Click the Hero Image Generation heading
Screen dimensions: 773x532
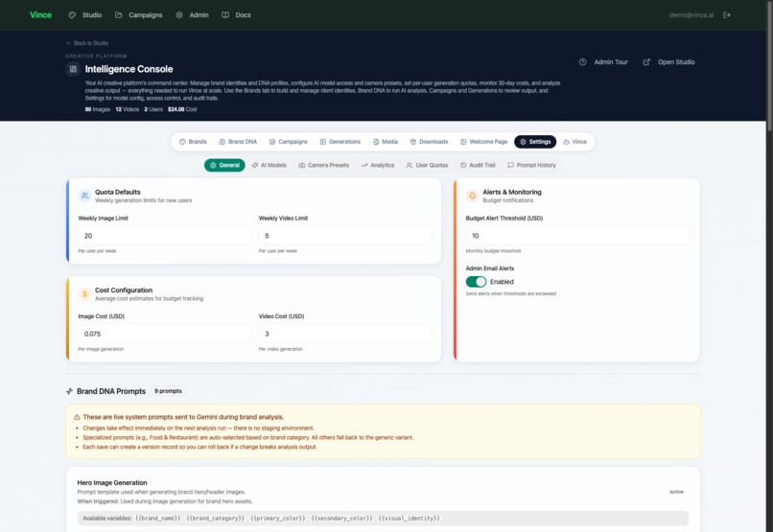coord(112,482)
